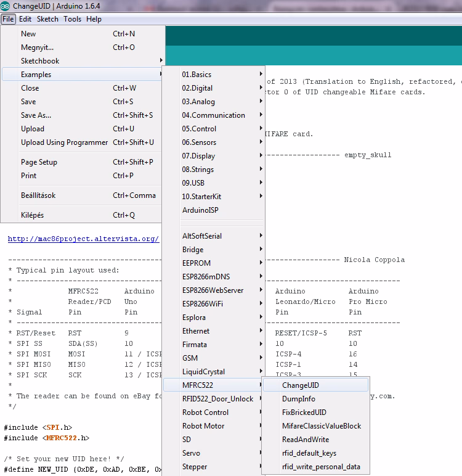Choose the DumpInfo example sketch
The image size is (462, 476).
299,399
